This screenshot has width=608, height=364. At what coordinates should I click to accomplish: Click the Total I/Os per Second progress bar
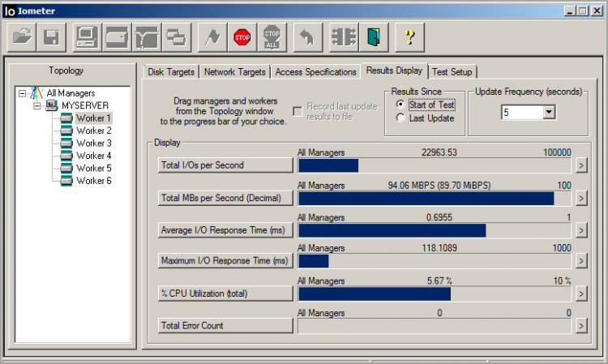(x=435, y=165)
